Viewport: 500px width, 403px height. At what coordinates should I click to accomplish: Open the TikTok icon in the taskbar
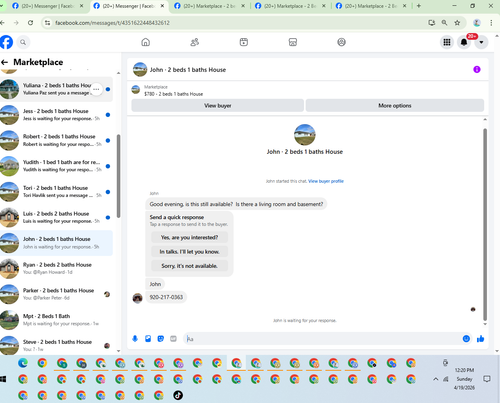[178, 395]
